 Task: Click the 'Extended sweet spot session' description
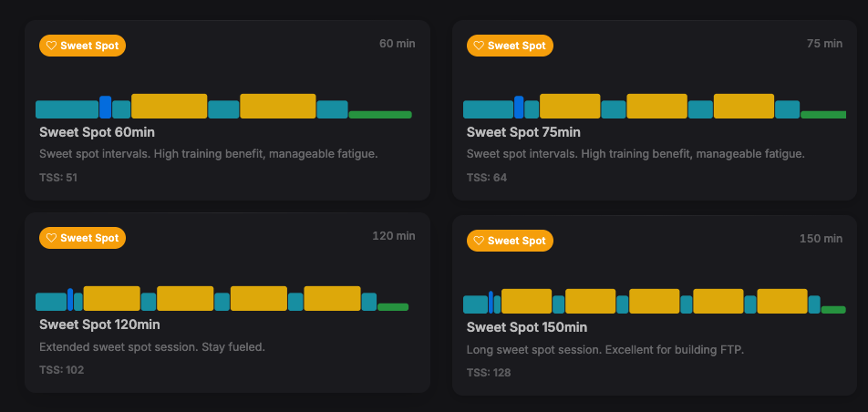152,347
